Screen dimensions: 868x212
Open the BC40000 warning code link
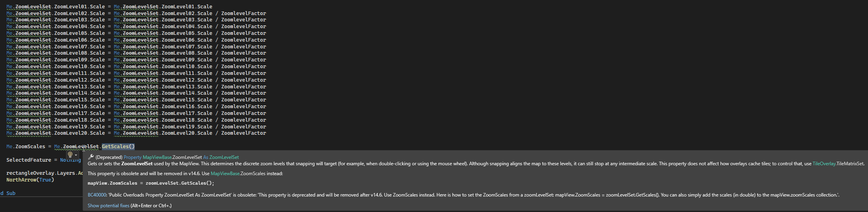tap(97, 195)
